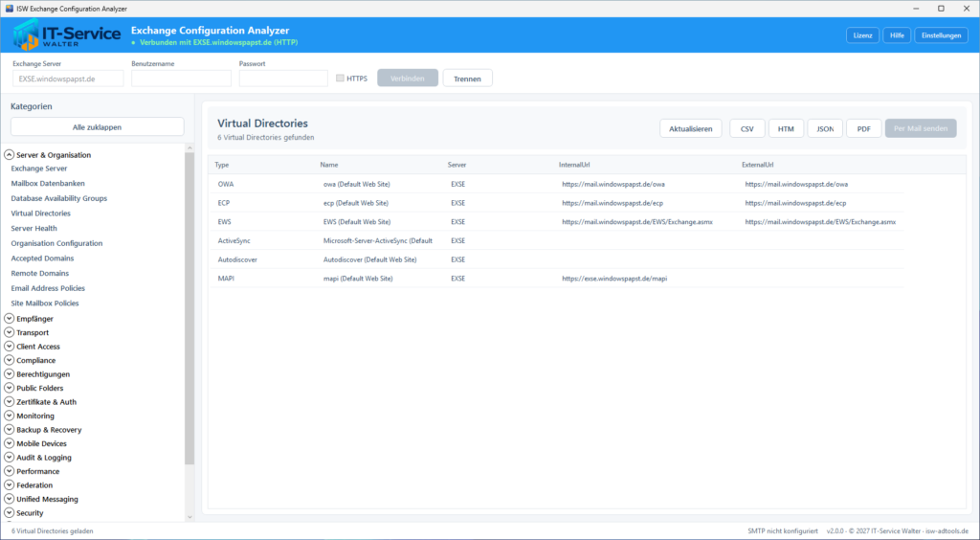This screenshot has height=540, width=980.
Task: Click Alle zuklappen
Action: tap(97, 127)
